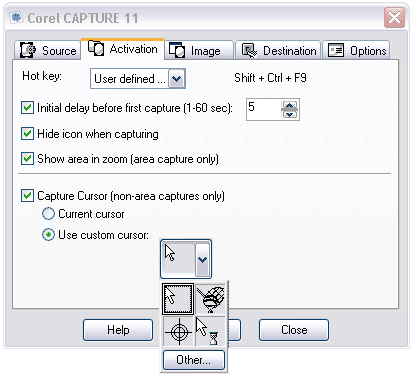
Task: Click the Shift + Ctrl + F9 hotkey text
Action: (270, 78)
